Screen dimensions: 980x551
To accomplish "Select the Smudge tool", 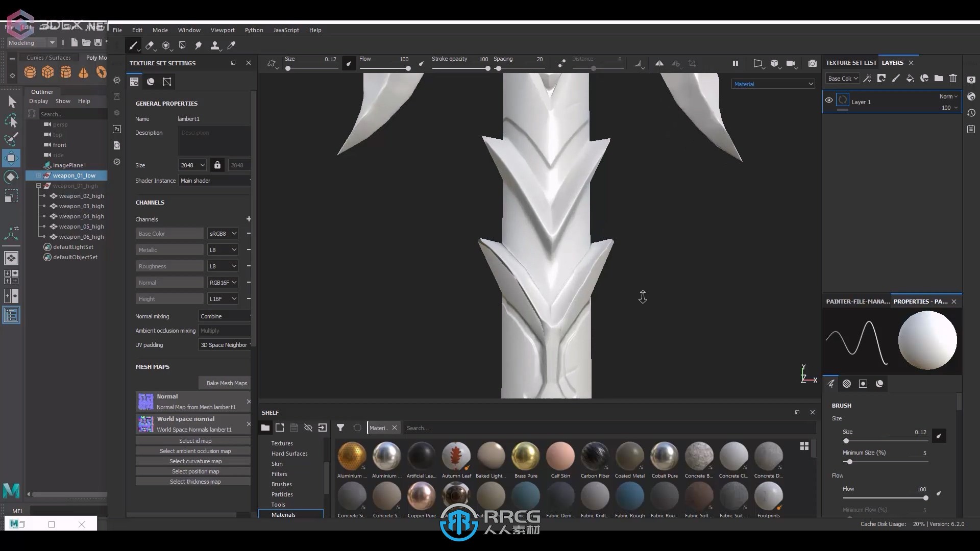I will 199,45.
